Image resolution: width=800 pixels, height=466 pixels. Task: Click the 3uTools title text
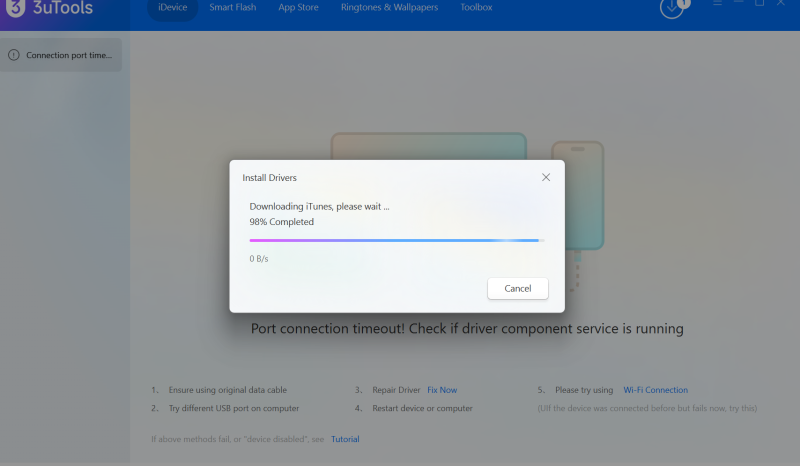[63, 8]
